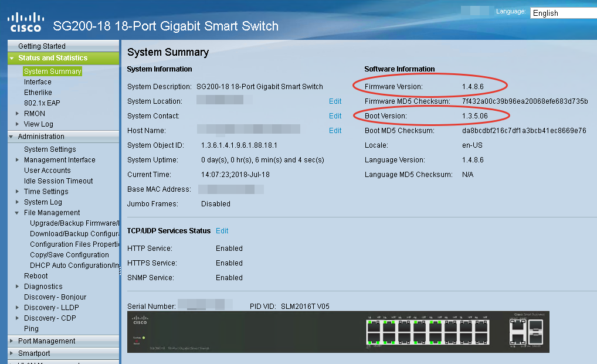Screen dimensions: 597x364
Task: Open Copy/Save Configuration page
Action: [69, 255]
